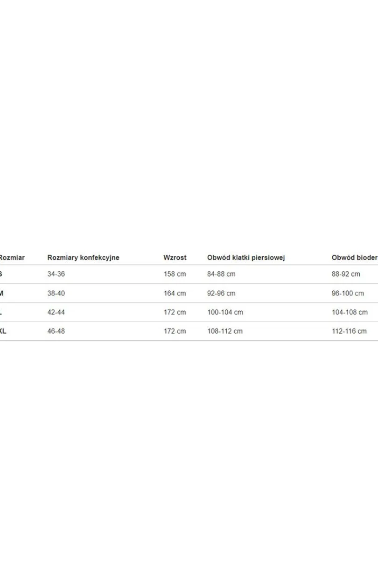Click the 42-44 size cell
Screen dimensions: 378x588
(x=56, y=312)
